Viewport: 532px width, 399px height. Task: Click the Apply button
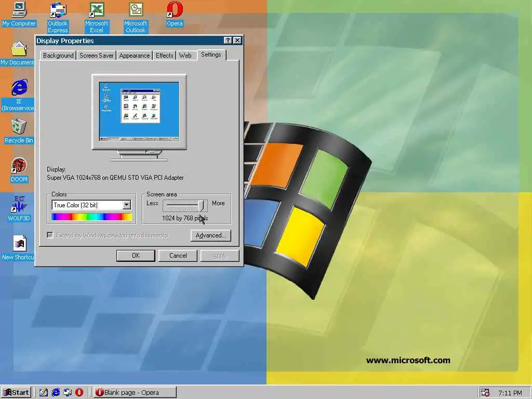(x=220, y=256)
